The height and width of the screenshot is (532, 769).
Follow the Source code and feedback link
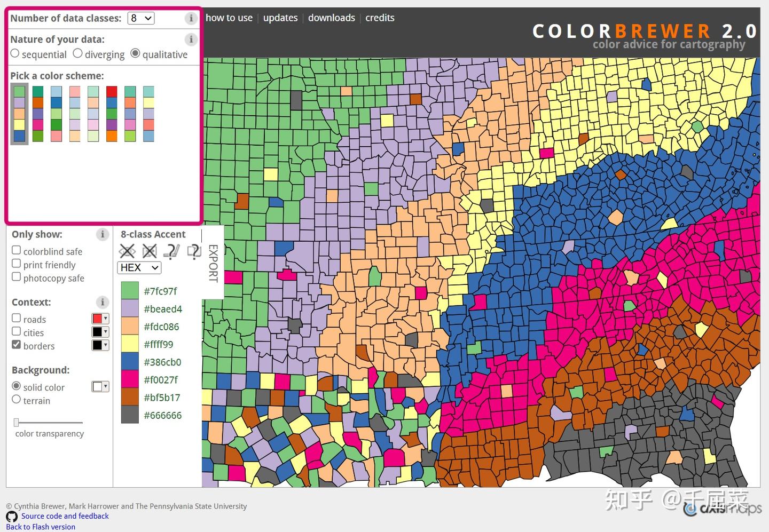[65, 516]
